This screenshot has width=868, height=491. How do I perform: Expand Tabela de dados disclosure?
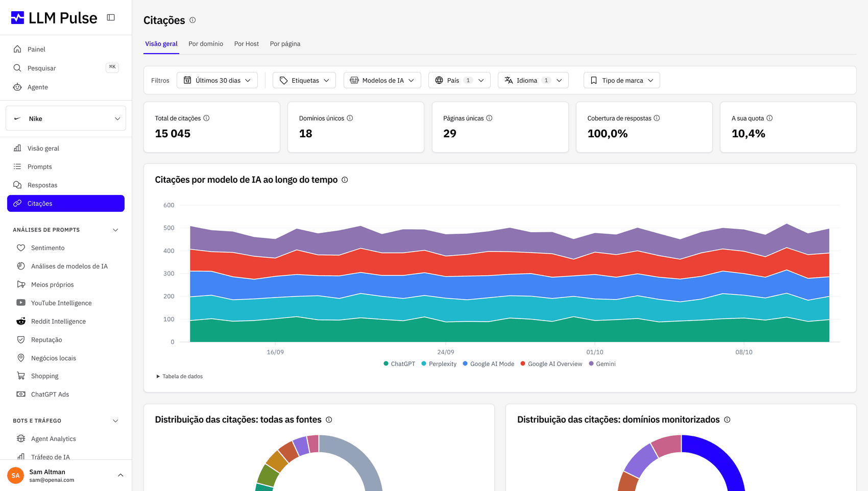[179, 376]
